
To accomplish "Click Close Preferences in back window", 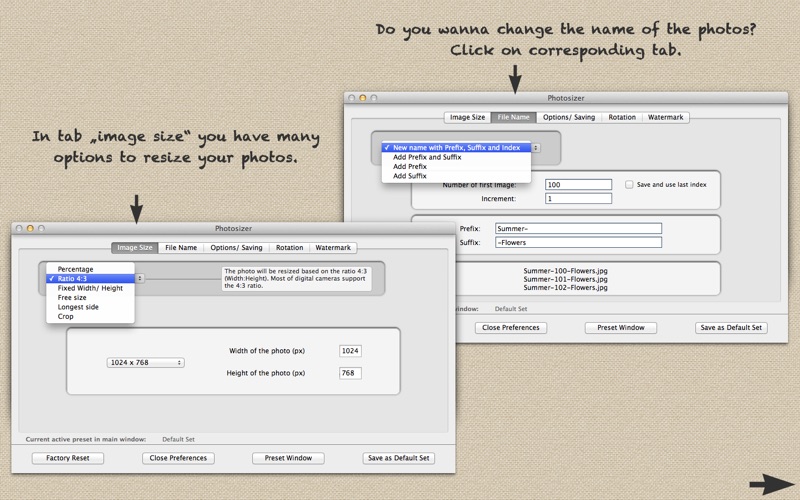I will [511, 328].
